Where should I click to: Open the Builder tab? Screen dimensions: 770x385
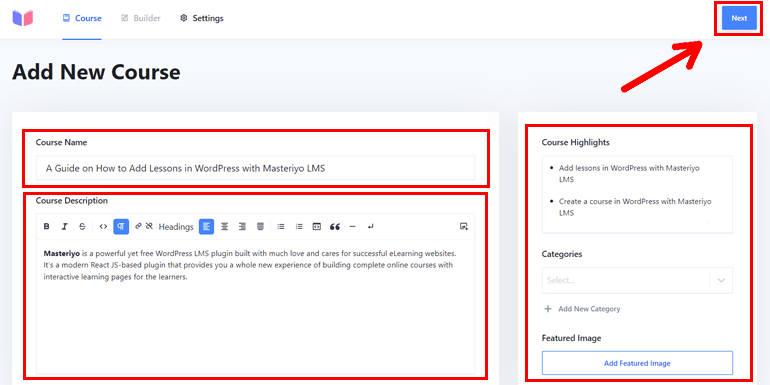(x=140, y=18)
